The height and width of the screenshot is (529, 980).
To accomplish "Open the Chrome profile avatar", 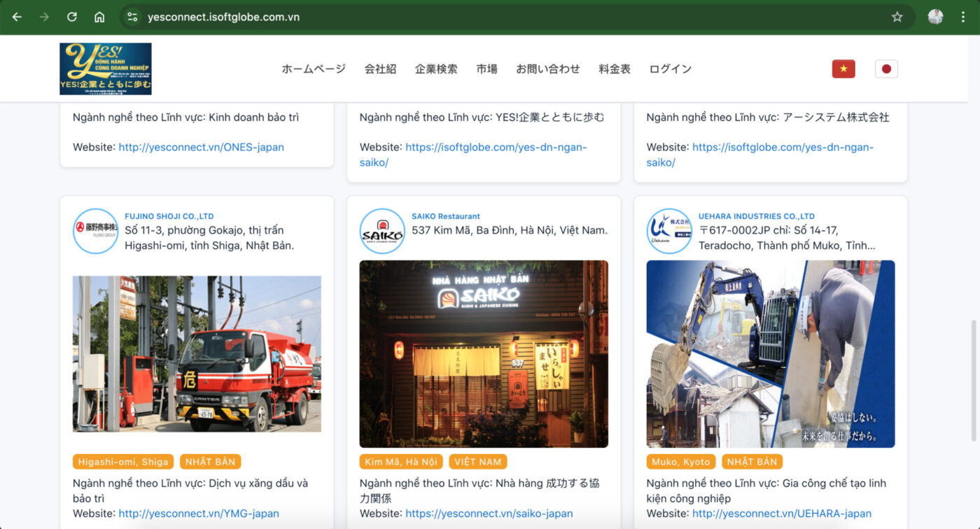I will click(935, 17).
